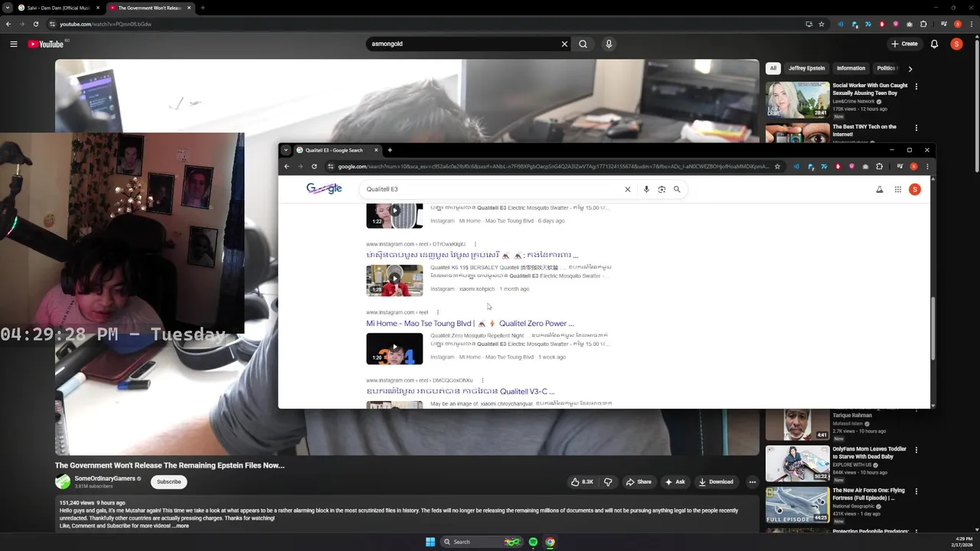Subscribe to SomeOrdinaryGamers
Screen dimensions: 980x551
click(x=168, y=481)
